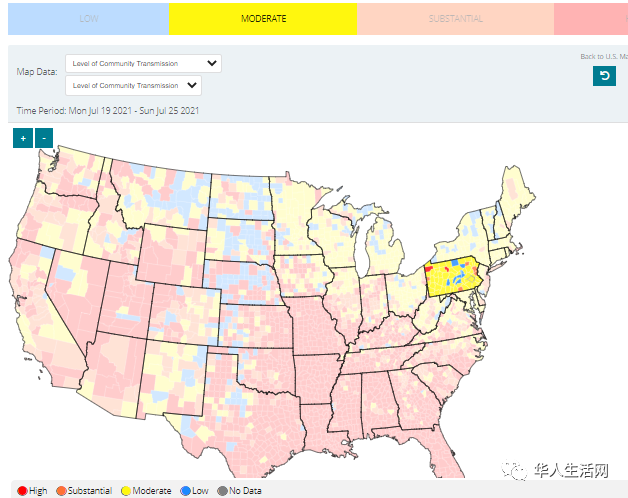Select the MODERATE transmission tab
The width and height of the screenshot is (628, 498).
pos(263,19)
